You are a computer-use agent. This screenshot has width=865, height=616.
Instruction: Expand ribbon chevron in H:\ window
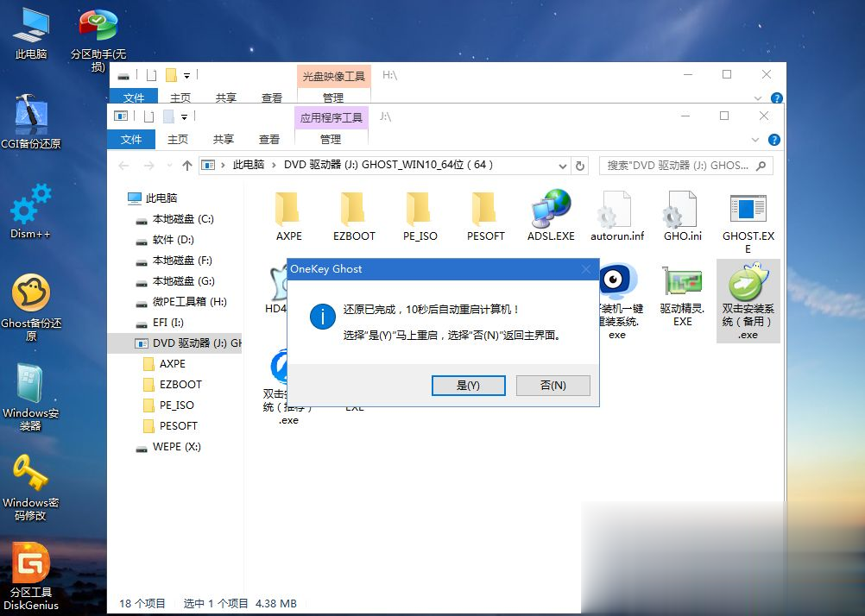tap(757, 98)
